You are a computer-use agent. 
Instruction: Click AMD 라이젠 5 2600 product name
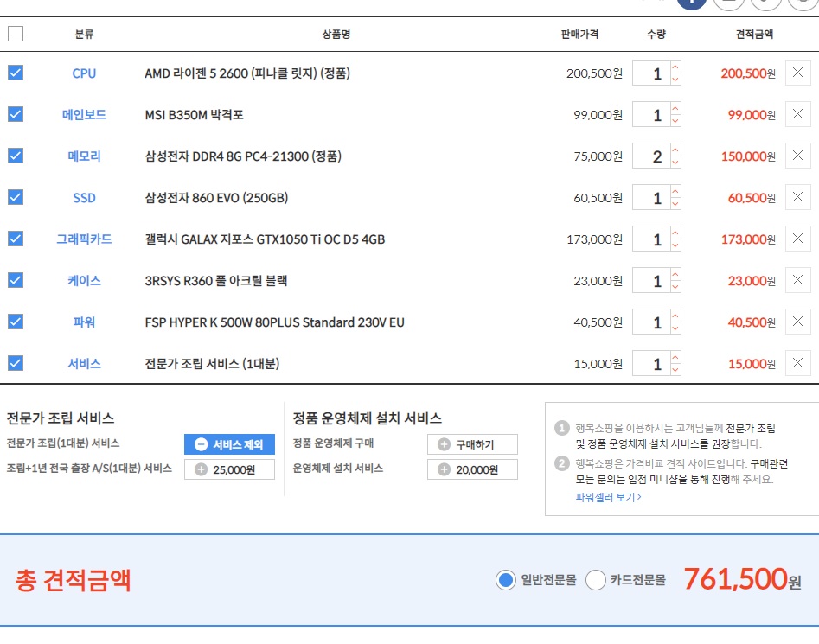tap(247, 73)
